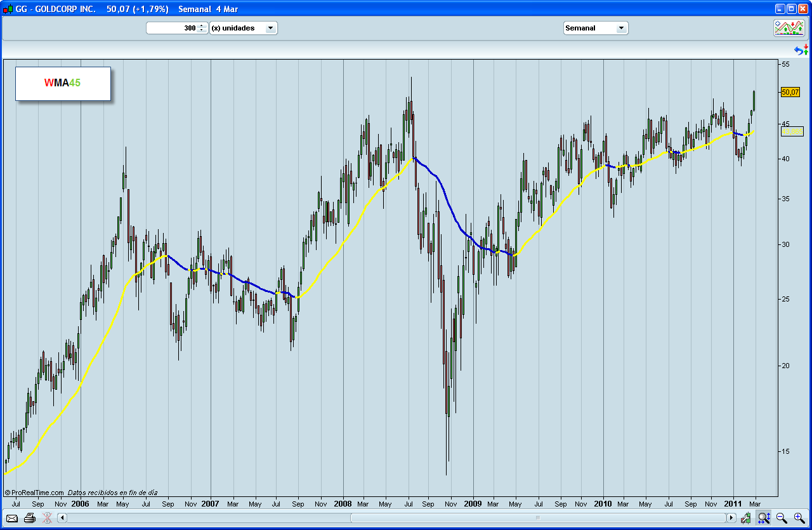Screen dimensions: 812x530
Task: Zoom in on the chart
Action: 799,519
